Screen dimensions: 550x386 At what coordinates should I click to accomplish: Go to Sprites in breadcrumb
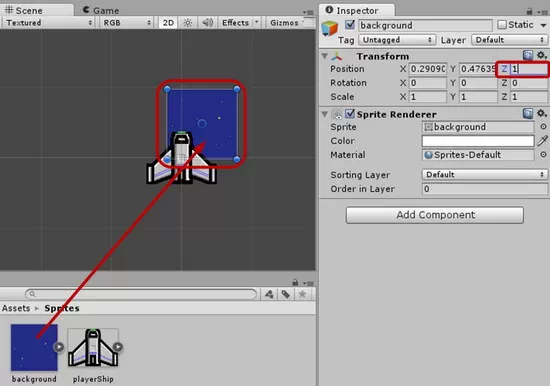coord(62,308)
